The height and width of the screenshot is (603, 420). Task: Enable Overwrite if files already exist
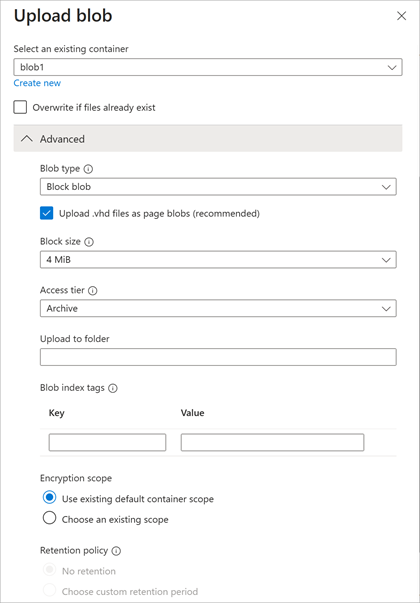(x=20, y=107)
